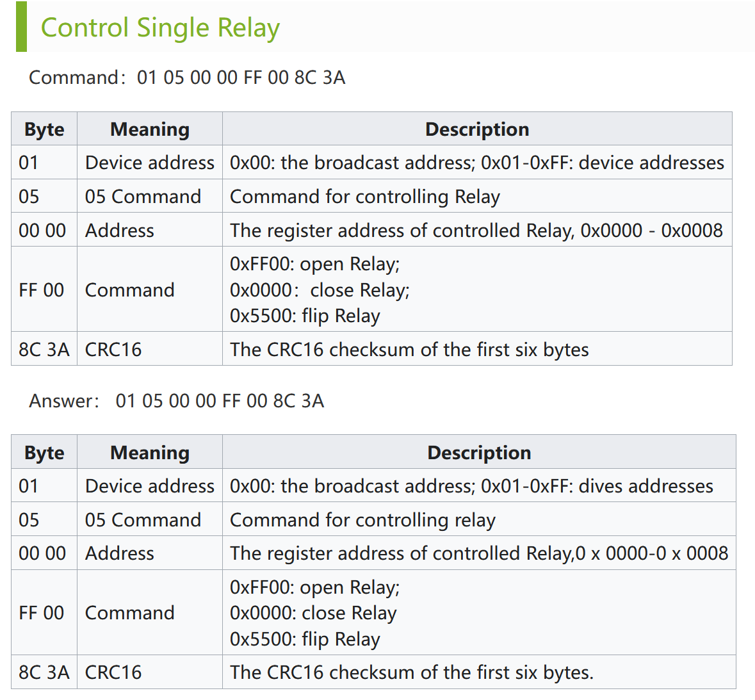Screen dimensions: 755x700
Task: Click 'Command for controlling relay' in second table
Action: pyautogui.click(x=362, y=520)
